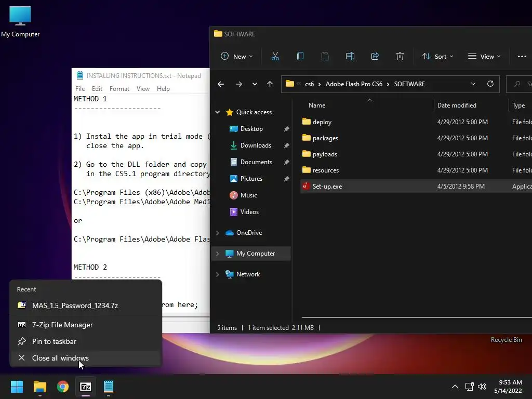Open Notepad's Format menu
This screenshot has height=399, width=532.
click(119, 88)
